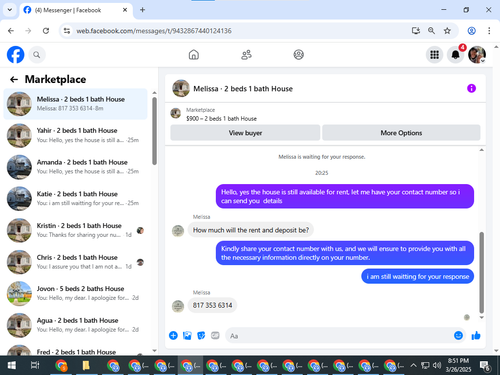
Task: Click the 817 353 6314 message bubble
Action: pos(212,305)
